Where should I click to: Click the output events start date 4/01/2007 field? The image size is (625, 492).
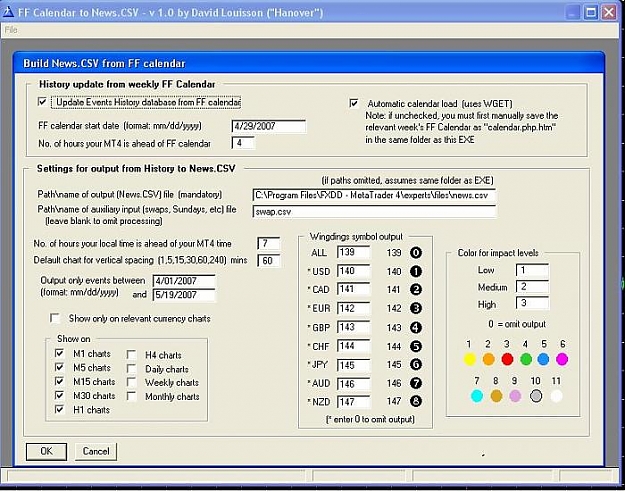[x=184, y=281]
